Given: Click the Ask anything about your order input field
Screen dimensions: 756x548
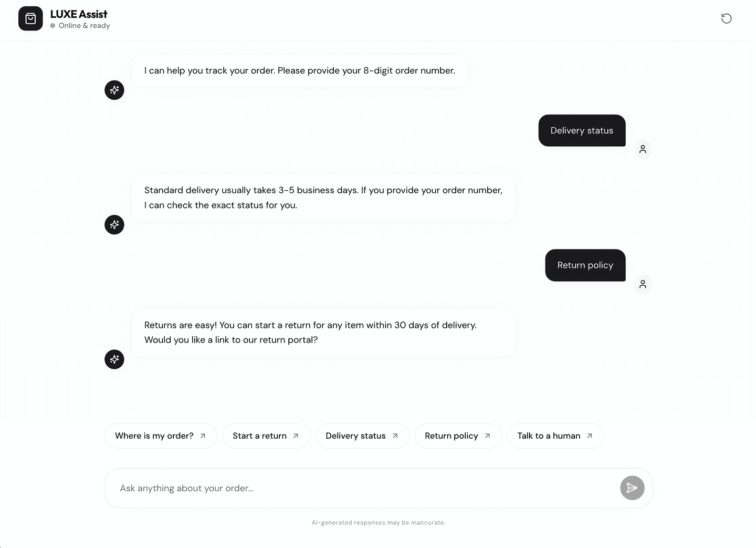Looking at the screenshot, I should tap(367, 488).
